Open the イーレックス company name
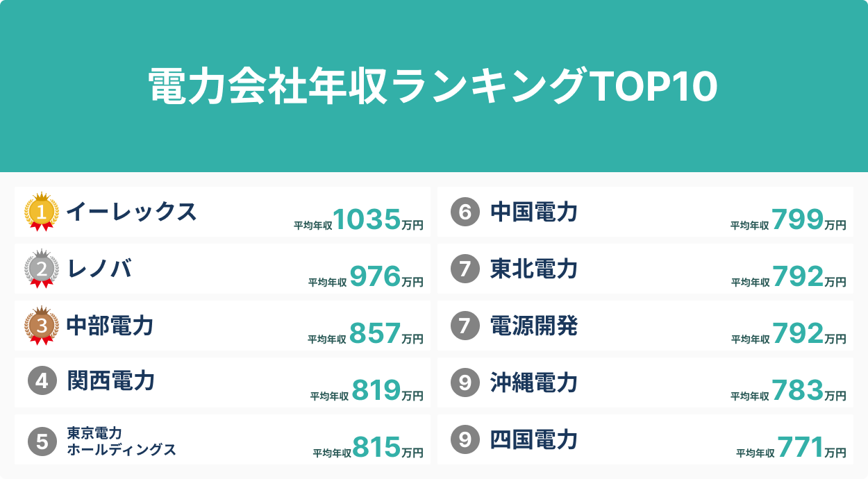The width and height of the screenshot is (868, 479). (x=131, y=212)
